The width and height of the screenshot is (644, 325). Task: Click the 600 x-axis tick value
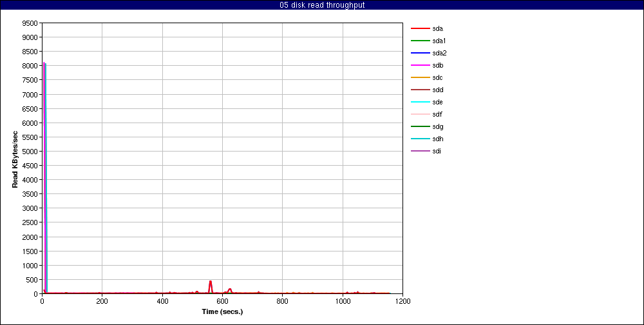click(222, 301)
